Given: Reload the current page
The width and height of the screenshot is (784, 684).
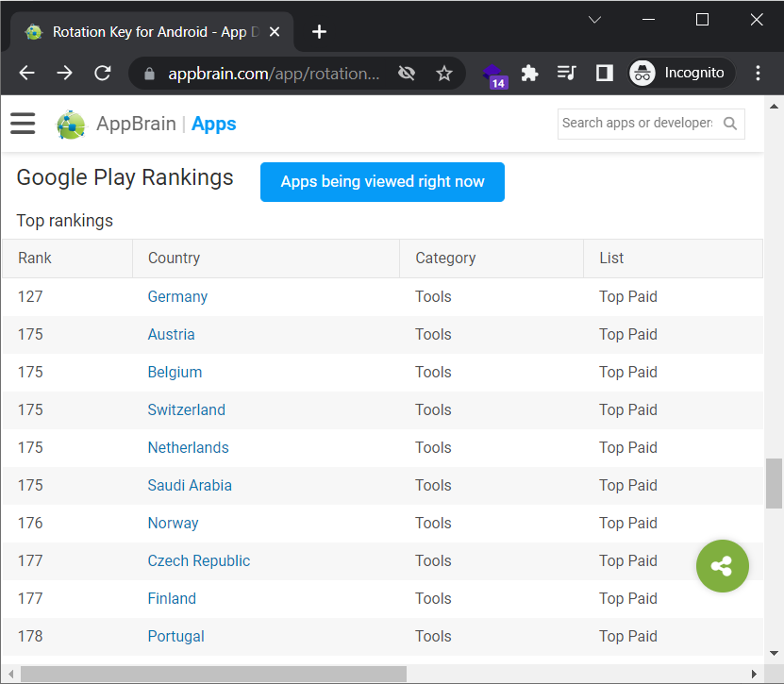Looking at the screenshot, I should (x=103, y=74).
